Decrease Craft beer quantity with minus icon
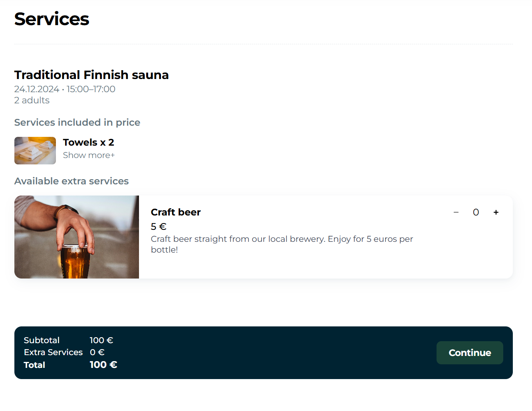The width and height of the screenshot is (532, 411). [456, 212]
